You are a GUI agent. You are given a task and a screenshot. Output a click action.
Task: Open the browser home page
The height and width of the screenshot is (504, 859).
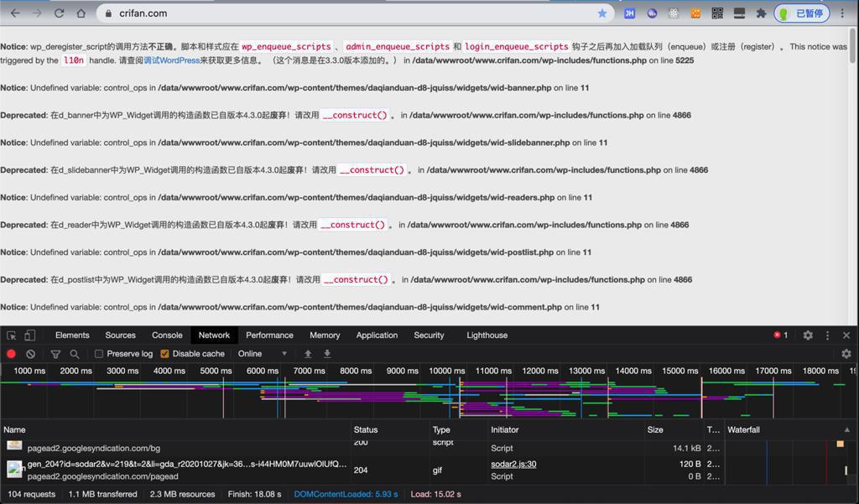81,13
